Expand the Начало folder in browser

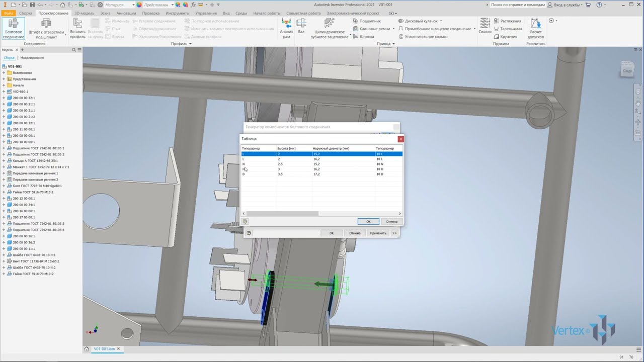(4, 85)
